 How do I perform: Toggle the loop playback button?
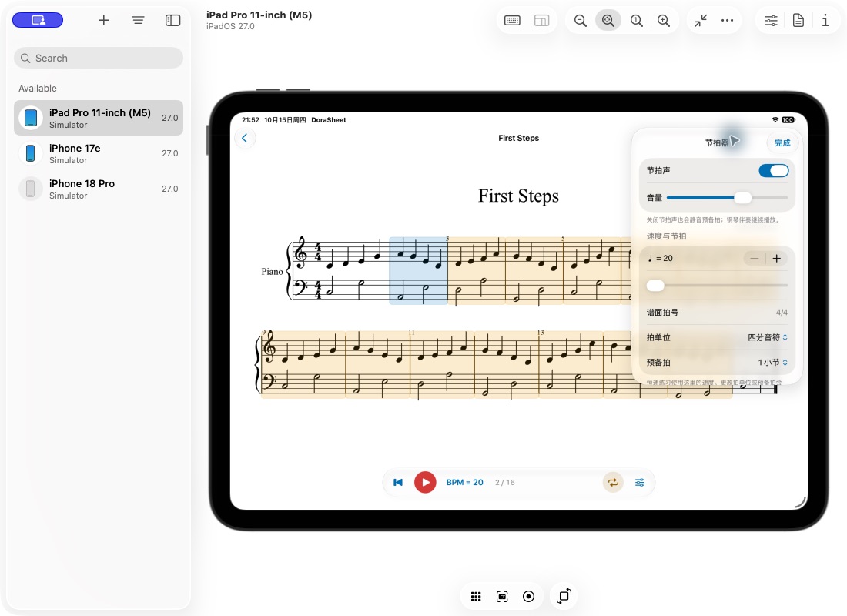click(613, 483)
